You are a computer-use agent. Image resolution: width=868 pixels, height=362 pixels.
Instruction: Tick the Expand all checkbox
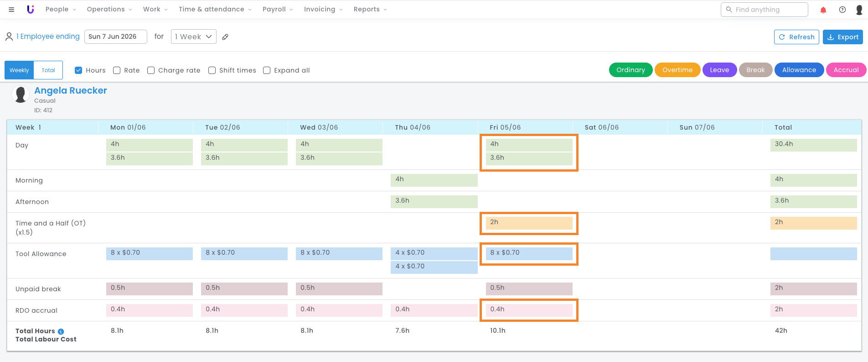click(267, 70)
